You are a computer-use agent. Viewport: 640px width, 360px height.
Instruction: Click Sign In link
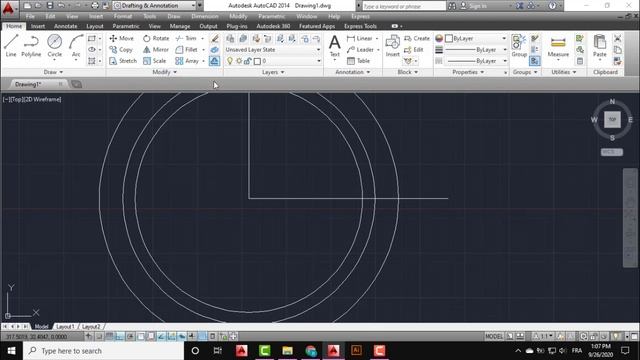[478, 6]
